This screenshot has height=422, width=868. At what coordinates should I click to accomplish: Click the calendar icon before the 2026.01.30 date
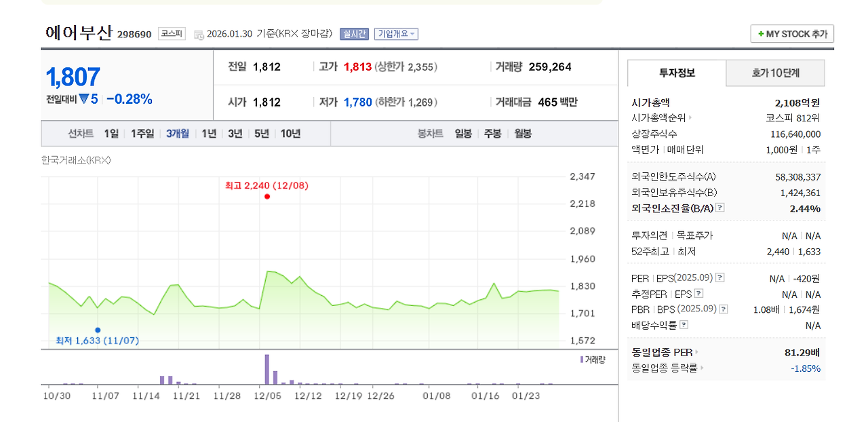click(x=198, y=33)
